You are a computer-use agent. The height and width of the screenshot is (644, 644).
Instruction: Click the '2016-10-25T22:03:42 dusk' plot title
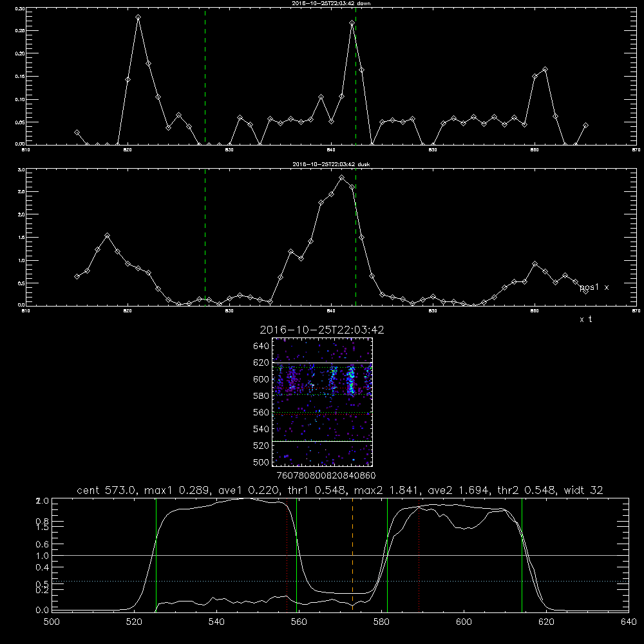pos(331,164)
